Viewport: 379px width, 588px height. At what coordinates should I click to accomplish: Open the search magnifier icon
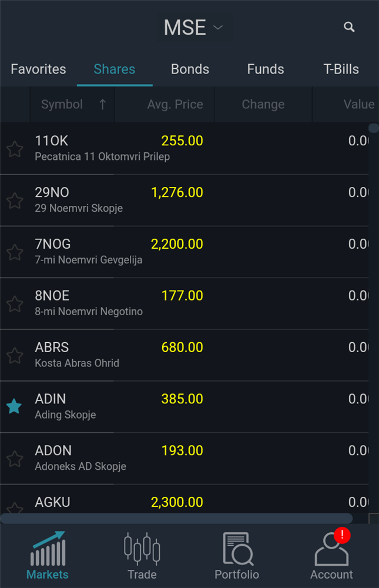click(x=349, y=27)
